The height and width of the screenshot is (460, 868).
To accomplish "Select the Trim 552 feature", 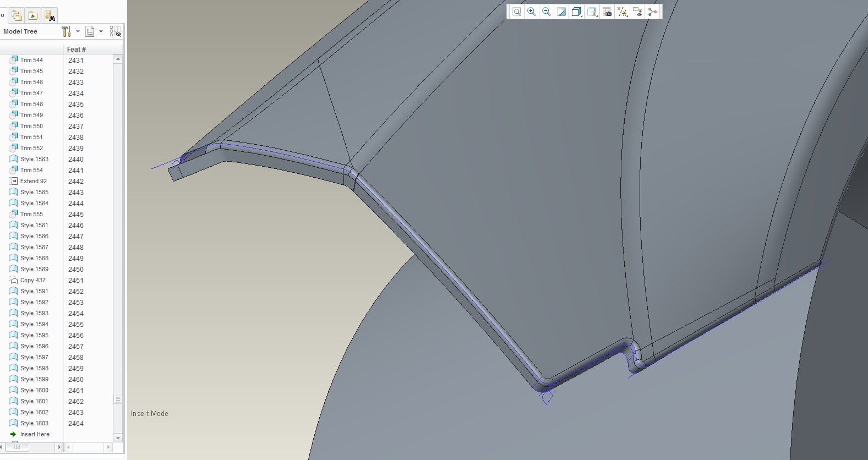I will pos(31,148).
